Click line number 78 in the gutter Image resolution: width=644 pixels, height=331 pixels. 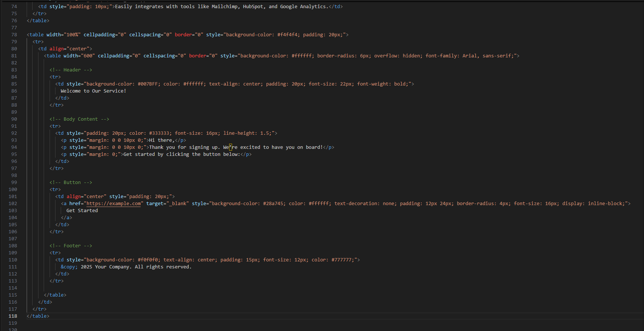pyautogui.click(x=14, y=35)
